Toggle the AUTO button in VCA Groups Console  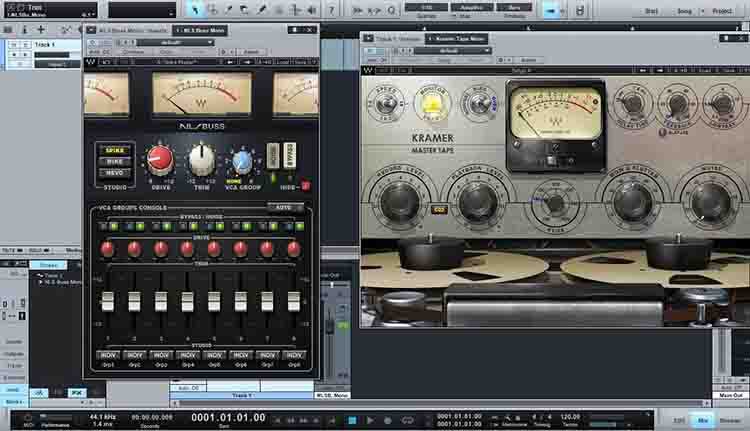286,207
